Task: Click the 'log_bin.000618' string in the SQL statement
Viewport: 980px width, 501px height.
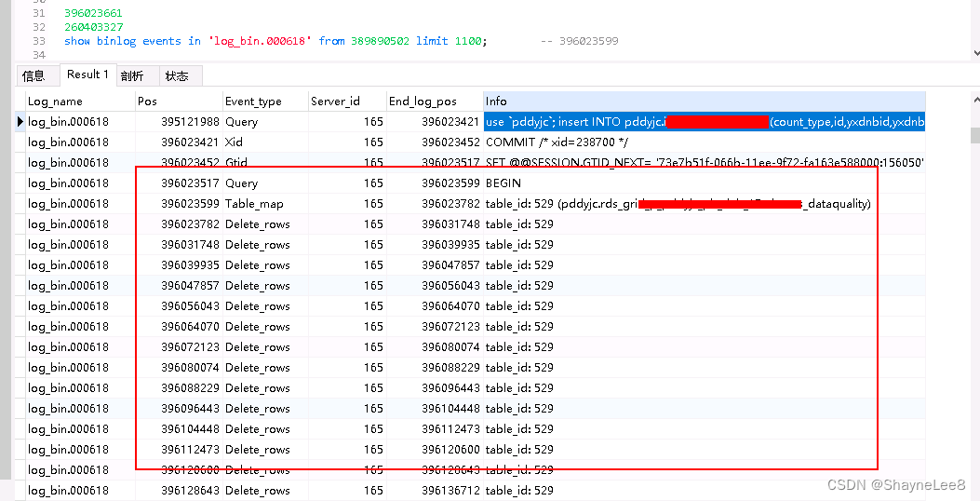Action: 260,41
